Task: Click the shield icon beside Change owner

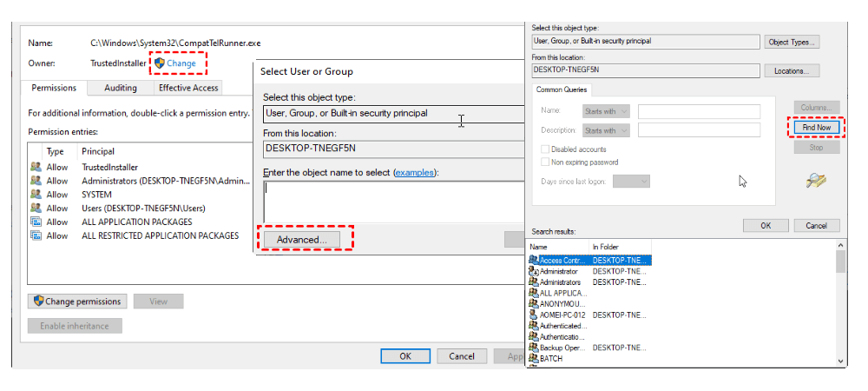Action: (x=160, y=63)
